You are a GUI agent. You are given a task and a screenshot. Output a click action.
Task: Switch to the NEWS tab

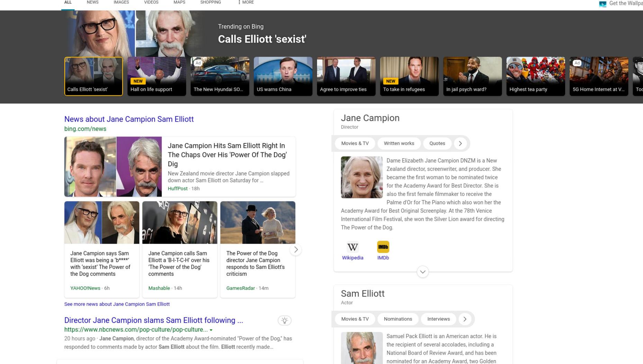tap(93, 2)
